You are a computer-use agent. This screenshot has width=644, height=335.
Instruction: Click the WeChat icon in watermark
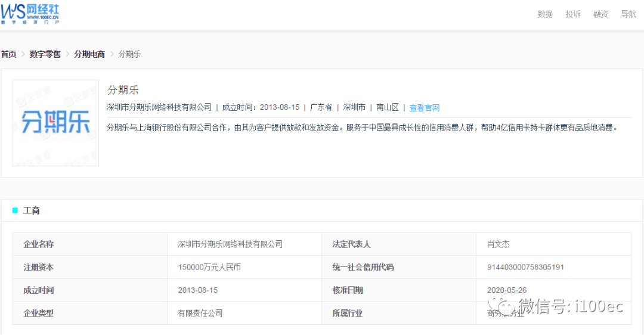tap(501, 305)
